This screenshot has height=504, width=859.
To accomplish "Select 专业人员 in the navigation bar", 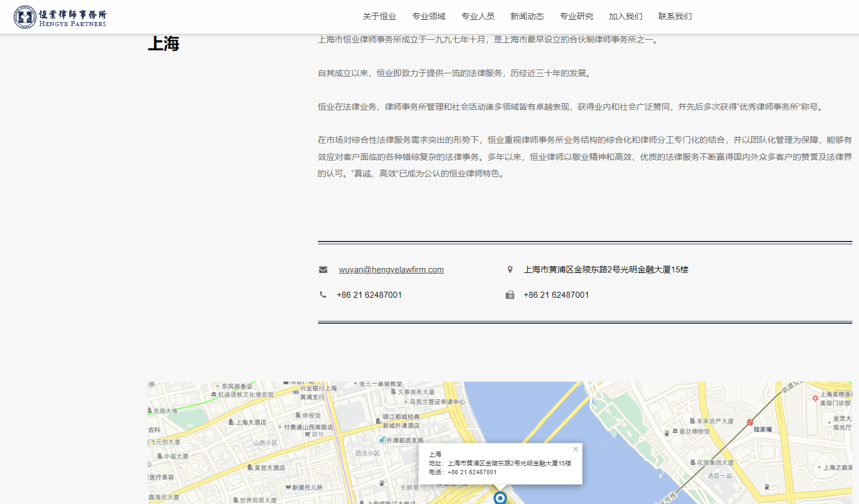I will [x=478, y=16].
